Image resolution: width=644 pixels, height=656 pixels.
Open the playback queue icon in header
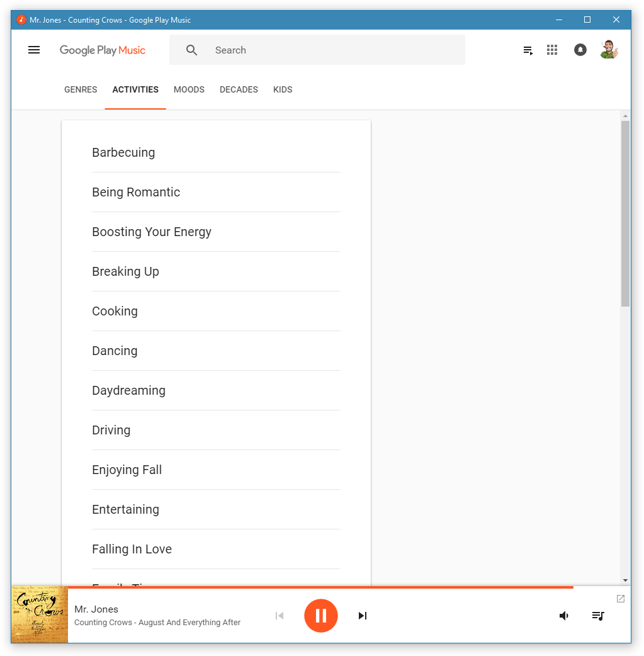[528, 50]
